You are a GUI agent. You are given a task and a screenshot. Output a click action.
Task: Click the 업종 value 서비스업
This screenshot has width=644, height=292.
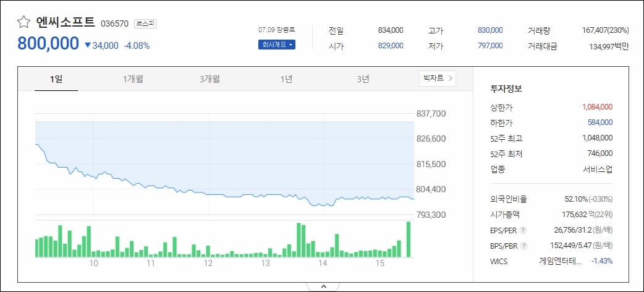[x=598, y=170]
